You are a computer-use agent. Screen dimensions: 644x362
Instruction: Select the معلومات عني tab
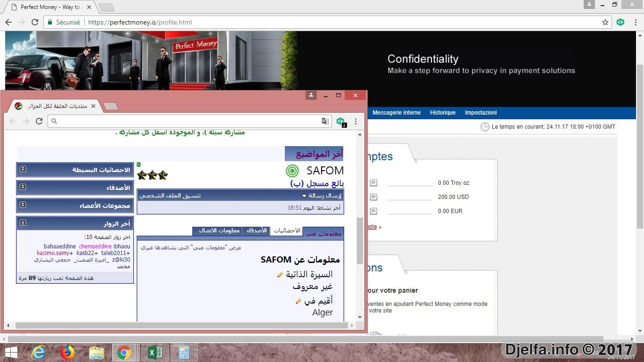point(323,233)
